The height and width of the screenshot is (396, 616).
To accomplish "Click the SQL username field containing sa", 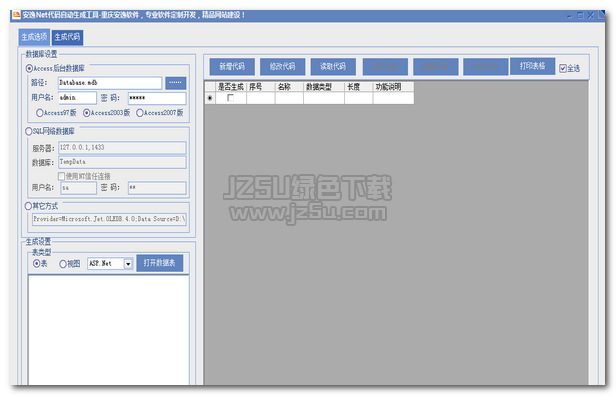I will [x=79, y=188].
